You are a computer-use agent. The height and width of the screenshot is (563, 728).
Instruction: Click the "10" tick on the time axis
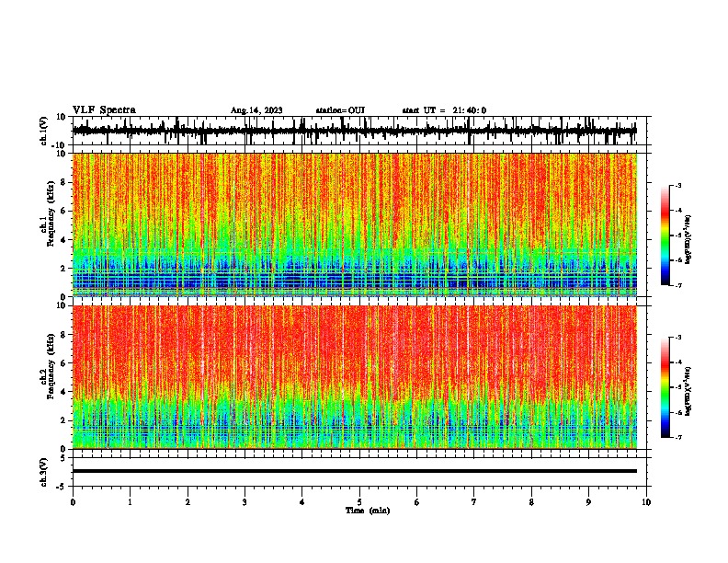point(646,502)
